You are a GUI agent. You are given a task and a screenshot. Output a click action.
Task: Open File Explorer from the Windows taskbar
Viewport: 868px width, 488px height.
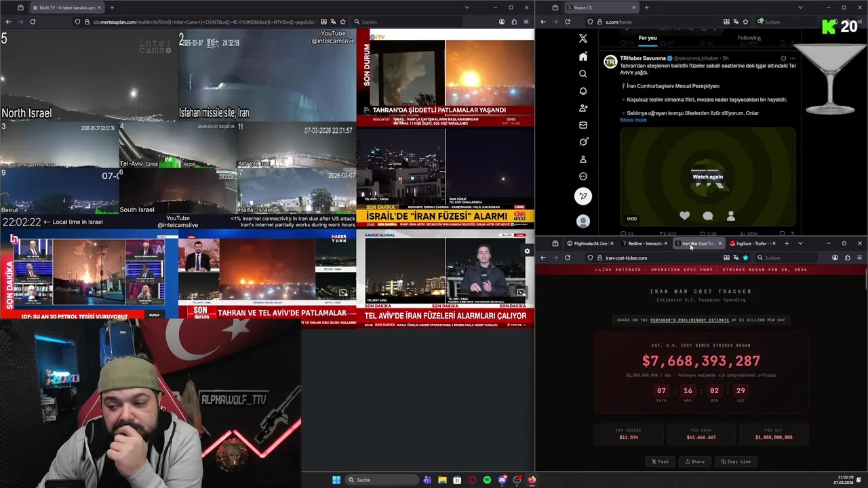point(442,480)
